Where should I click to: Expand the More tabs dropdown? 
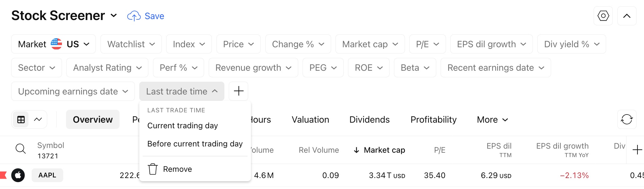(492, 120)
